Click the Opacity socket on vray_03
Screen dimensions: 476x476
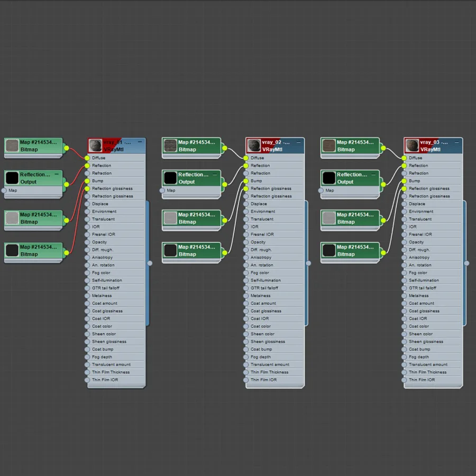tap(404, 242)
